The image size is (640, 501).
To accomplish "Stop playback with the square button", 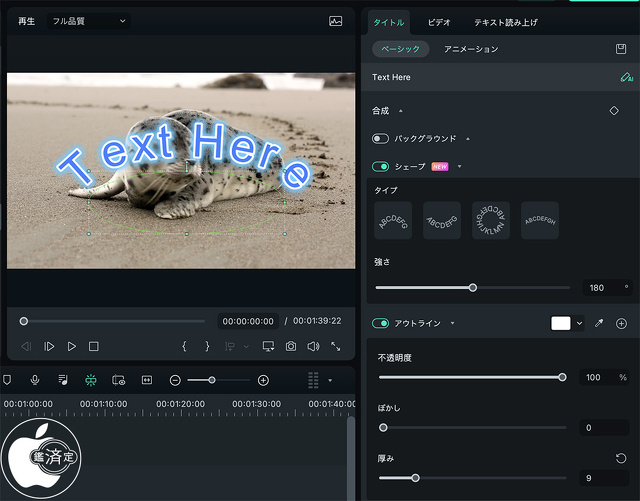I will point(93,347).
